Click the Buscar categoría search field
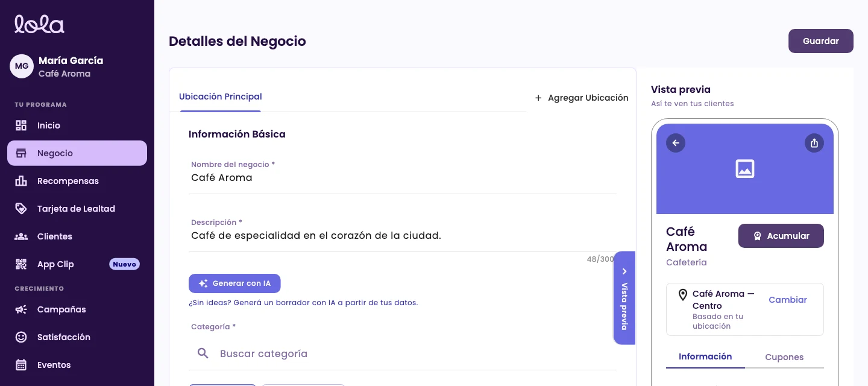The width and height of the screenshot is (868, 386). (x=403, y=353)
